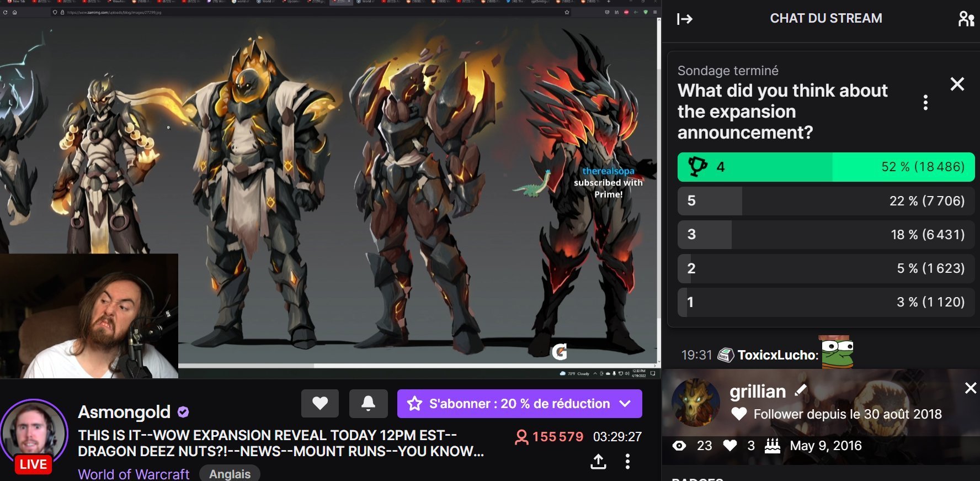Click the Anglais language tag
980x481 pixels.
[x=230, y=474]
